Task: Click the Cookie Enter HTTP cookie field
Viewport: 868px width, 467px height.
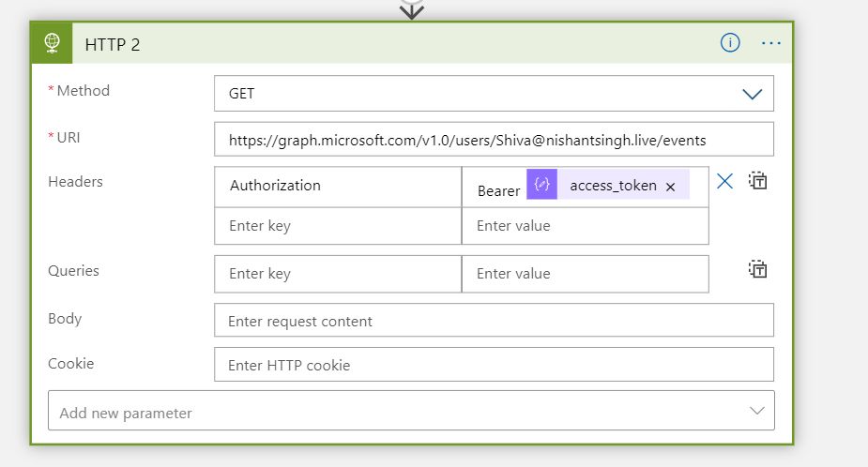Action: [494, 364]
